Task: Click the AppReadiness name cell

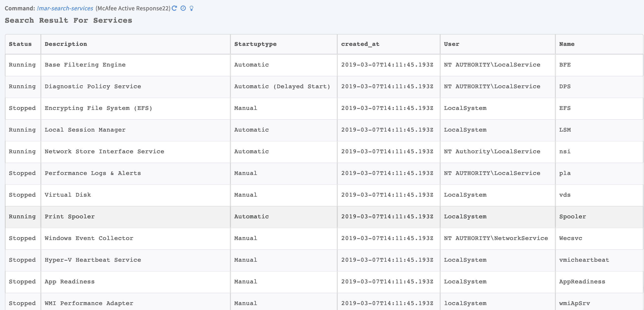Action: pyautogui.click(x=582, y=282)
